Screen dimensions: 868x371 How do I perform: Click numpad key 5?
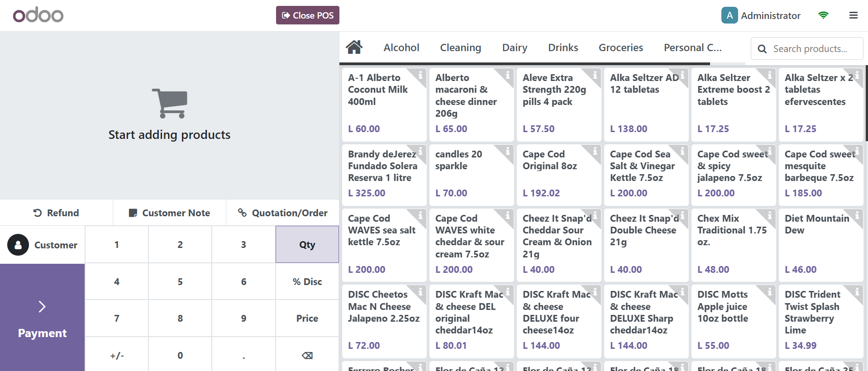180,281
